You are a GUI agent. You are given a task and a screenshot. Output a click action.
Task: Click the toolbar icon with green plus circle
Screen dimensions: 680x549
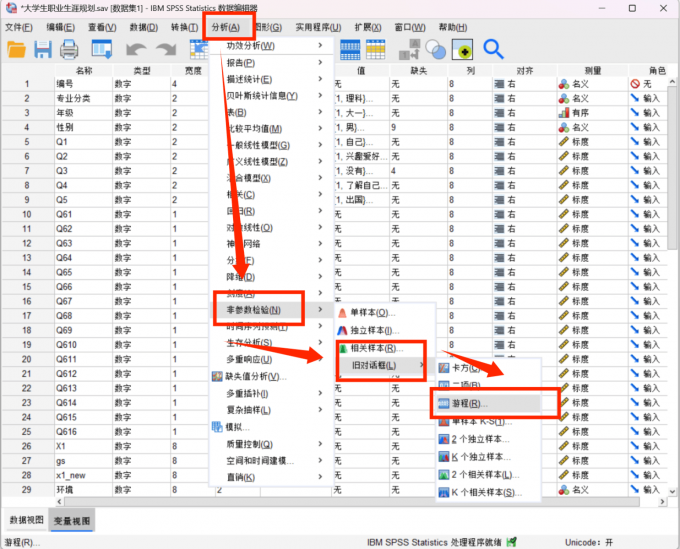(462, 49)
